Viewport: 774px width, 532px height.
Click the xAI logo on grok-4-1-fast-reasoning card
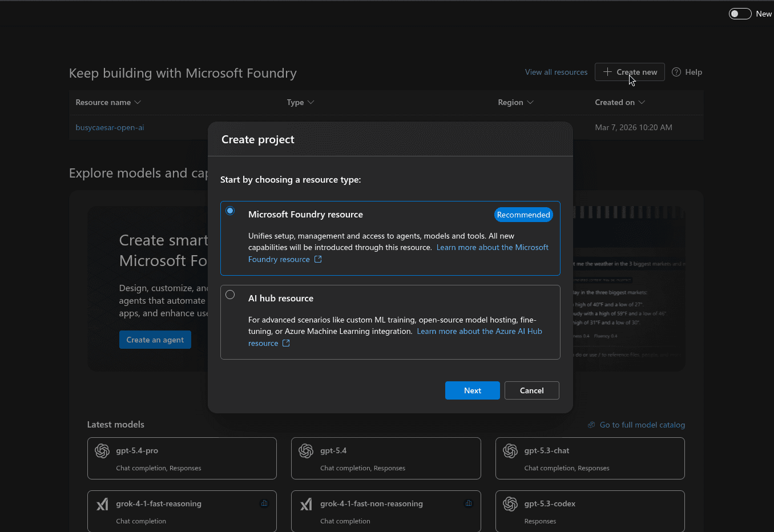click(102, 504)
